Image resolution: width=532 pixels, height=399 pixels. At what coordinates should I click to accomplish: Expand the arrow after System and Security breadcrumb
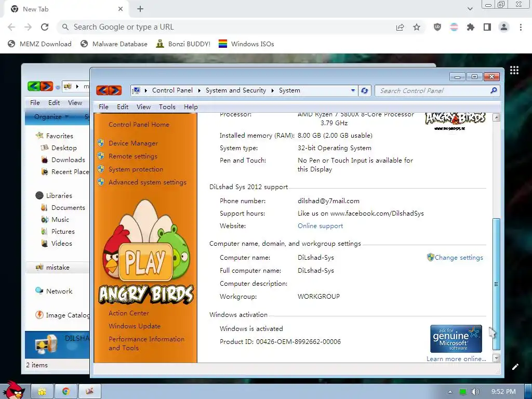tap(272, 90)
